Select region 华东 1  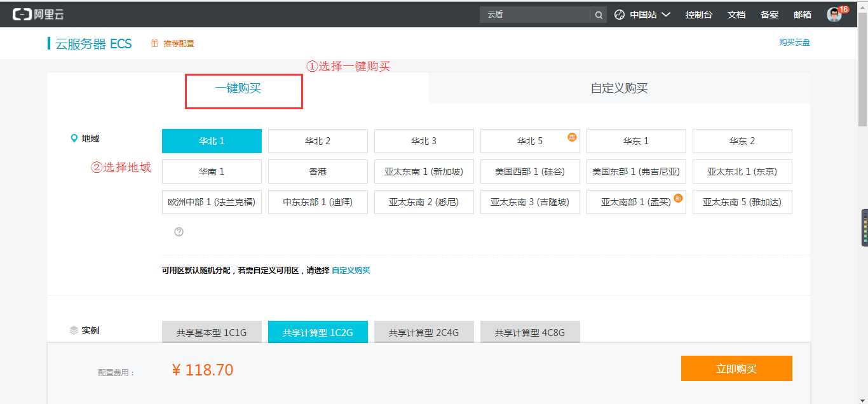636,141
